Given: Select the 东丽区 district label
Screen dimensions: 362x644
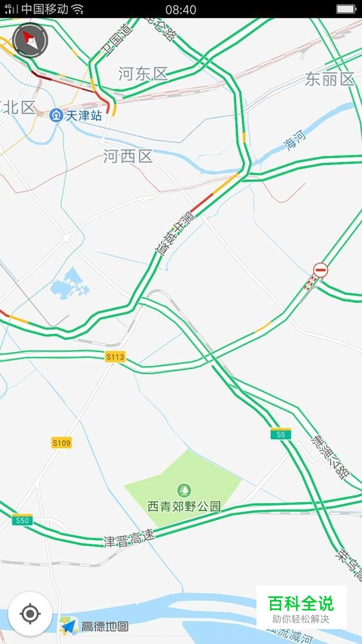Looking at the screenshot, I should pos(330,79).
